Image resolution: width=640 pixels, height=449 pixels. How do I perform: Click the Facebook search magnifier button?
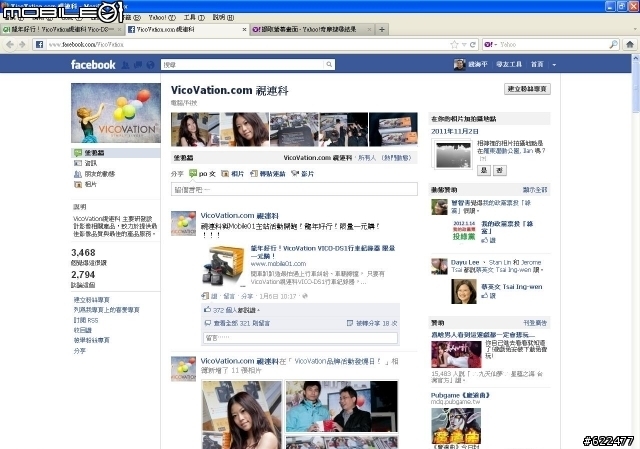click(329, 64)
